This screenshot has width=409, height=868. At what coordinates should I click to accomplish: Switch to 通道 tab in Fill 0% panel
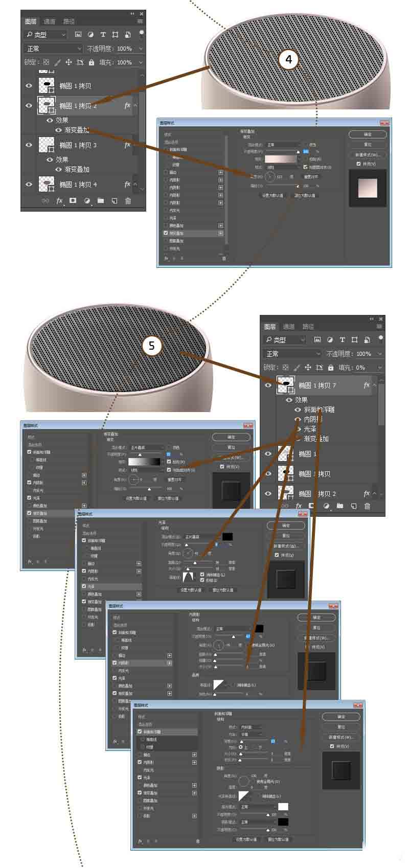coord(289,327)
